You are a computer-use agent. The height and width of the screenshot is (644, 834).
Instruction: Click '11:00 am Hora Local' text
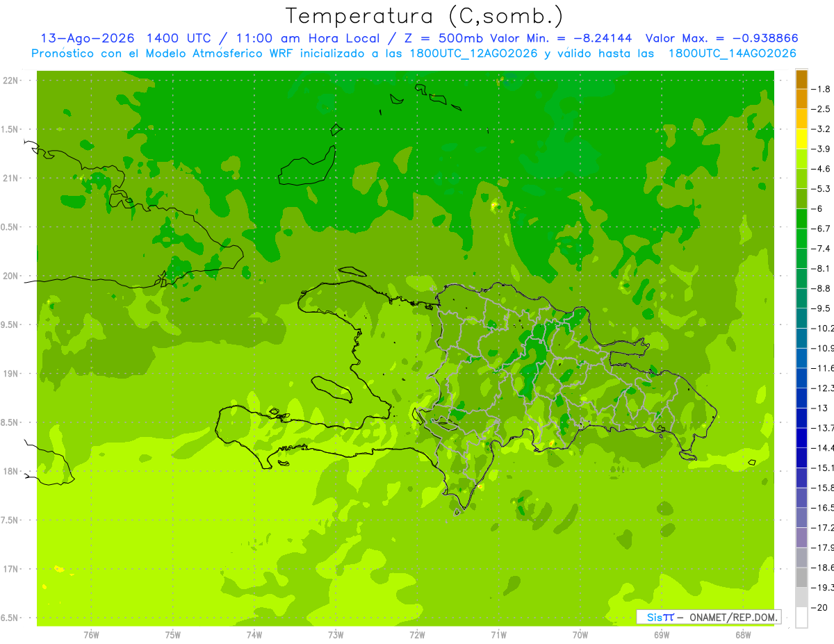(310, 38)
